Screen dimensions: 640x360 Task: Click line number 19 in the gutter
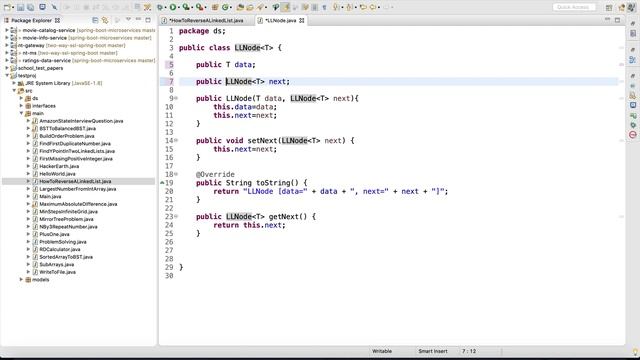[x=169, y=183]
